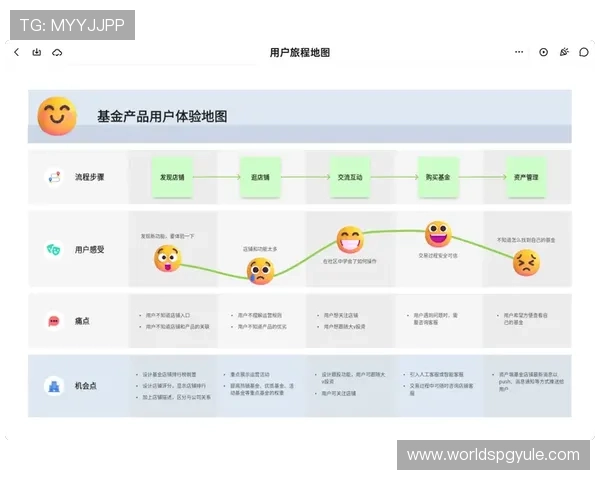
Task: Click the 在社区中学会了如何操作 caption
Action: pyautogui.click(x=350, y=261)
